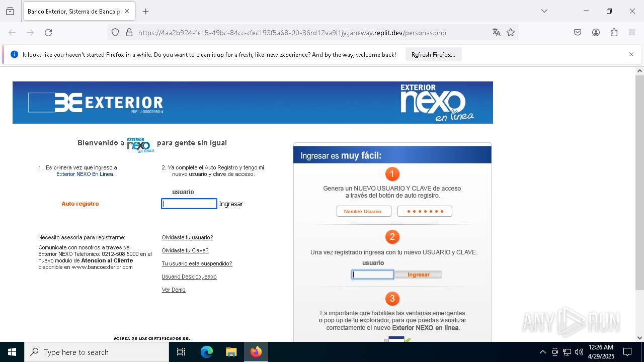The image size is (644, 362).
Task: Open the Exterior NEXO En Linea link
Action: pos(85,174)
